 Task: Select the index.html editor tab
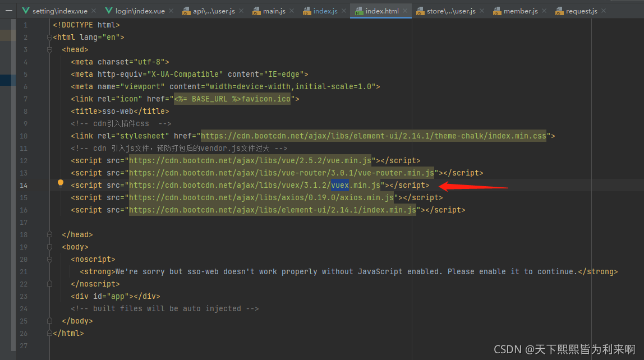[382, 11]
